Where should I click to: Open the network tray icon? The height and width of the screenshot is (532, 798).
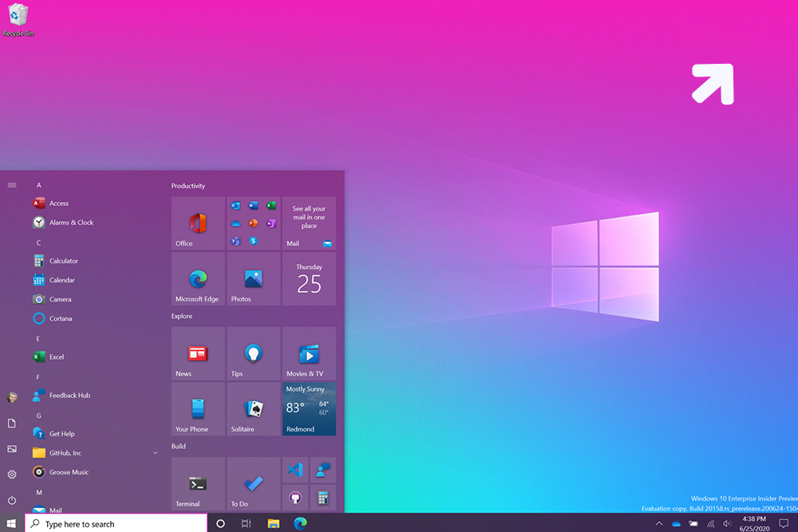click(x=710, y=523)
